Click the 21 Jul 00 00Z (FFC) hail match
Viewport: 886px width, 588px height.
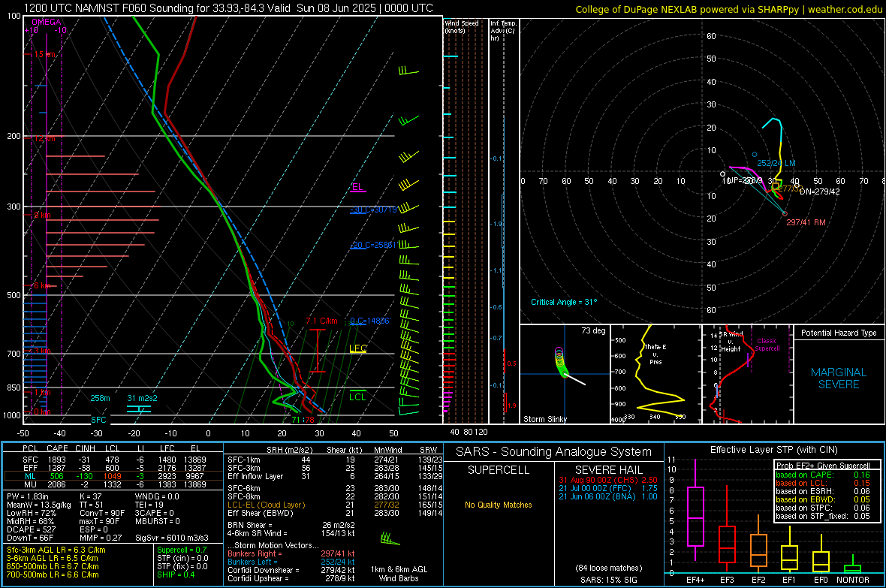608,488
